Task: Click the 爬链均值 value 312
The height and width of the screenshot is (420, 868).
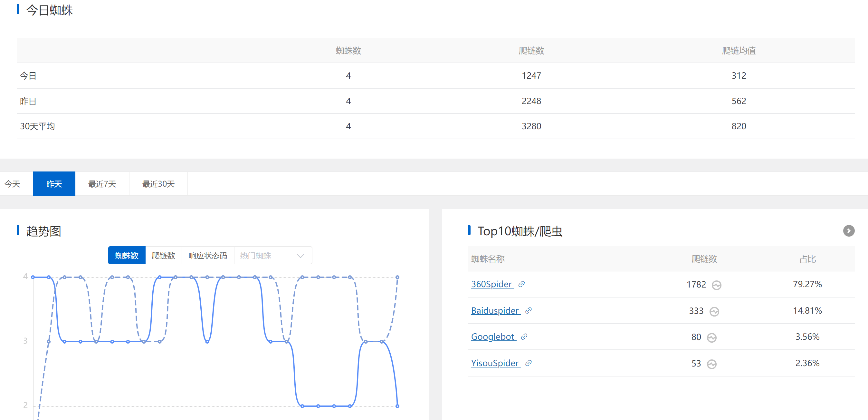Action: [739, 75]
